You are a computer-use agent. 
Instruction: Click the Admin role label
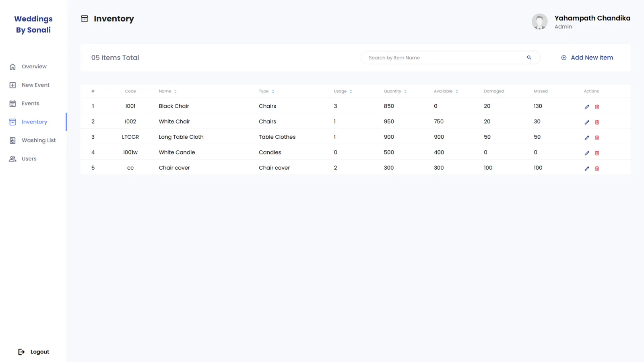click(563, 27)
